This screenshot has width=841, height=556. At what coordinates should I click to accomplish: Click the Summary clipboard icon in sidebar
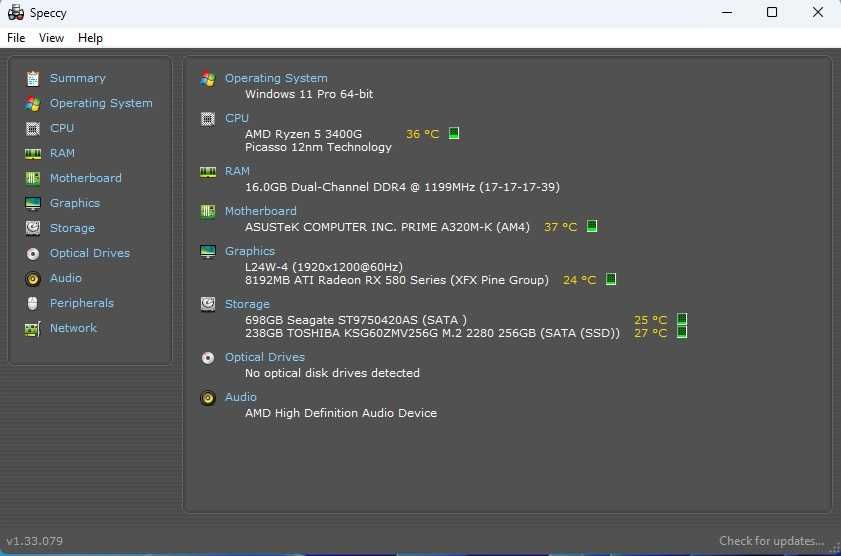(x=33, y=78)
